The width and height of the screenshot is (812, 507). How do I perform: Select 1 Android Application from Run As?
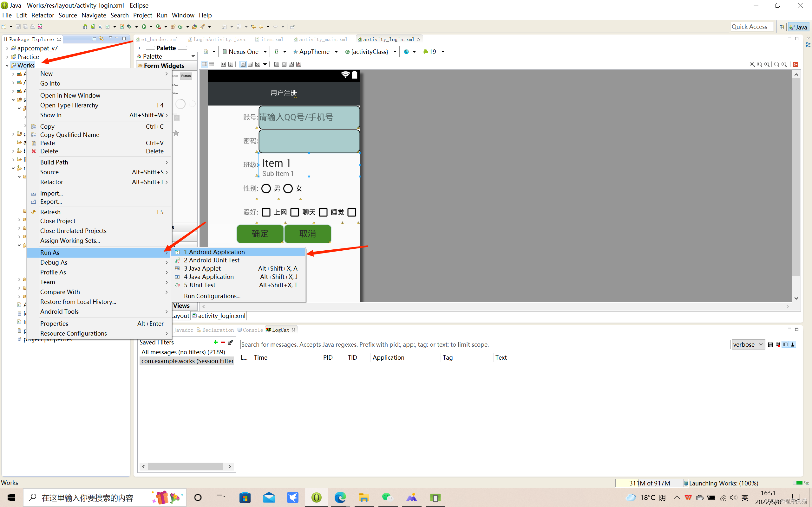click(x=214, y=252)
